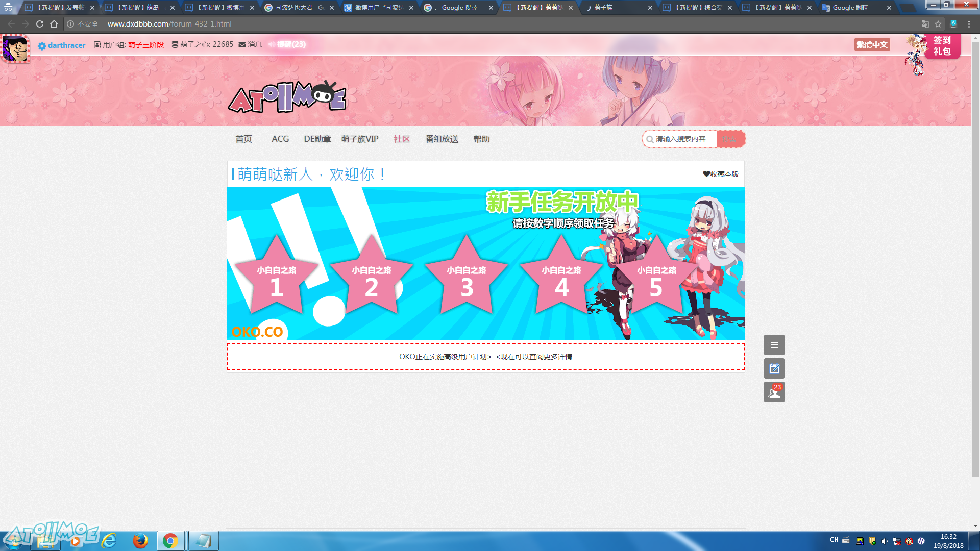The height and width of the screenshot is (551, 980).
Task: Open the 社区 navigation item
Action: point(402,139)
